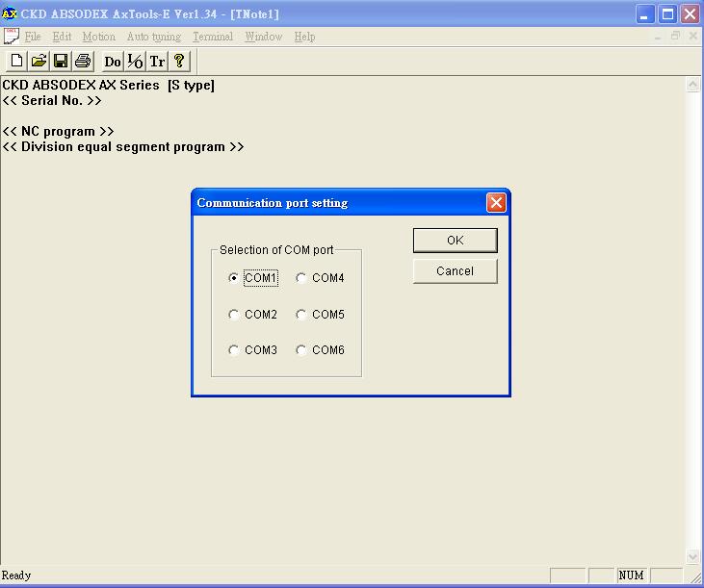
Task: Click the question mark help icon
Action: [179, 62]
